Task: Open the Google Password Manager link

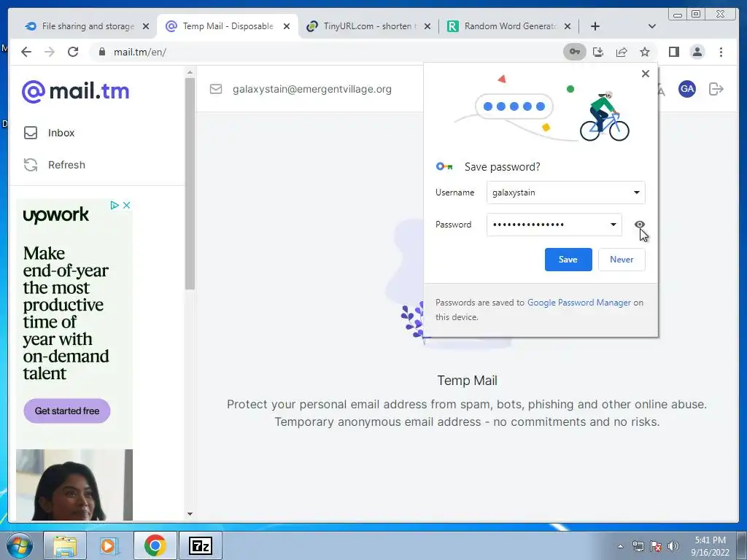Action: [x=578, y=303]
